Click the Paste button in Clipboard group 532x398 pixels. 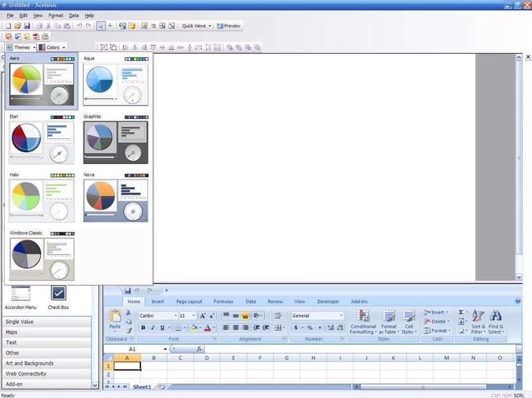point(115,320)
